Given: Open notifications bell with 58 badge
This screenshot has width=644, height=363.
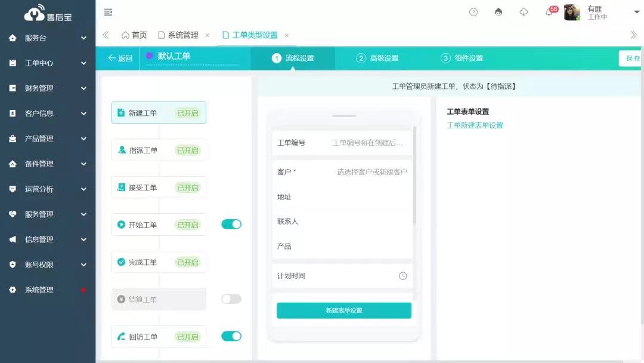Looking at the screenshot, I should (x=549, y=12).
